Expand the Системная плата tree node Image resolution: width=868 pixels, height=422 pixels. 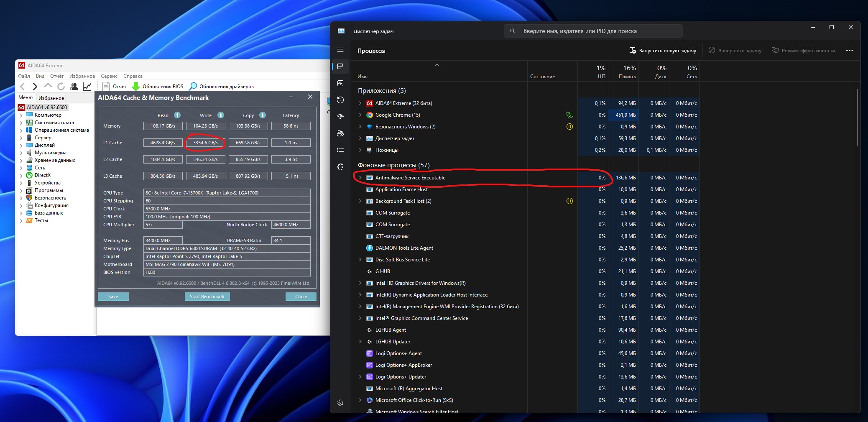click(21, 123)
